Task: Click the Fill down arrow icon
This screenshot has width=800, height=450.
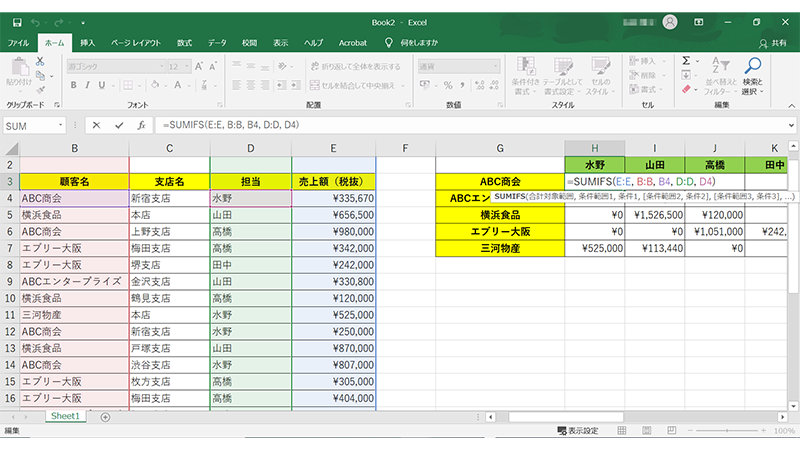Action: [x=686, y=75]
